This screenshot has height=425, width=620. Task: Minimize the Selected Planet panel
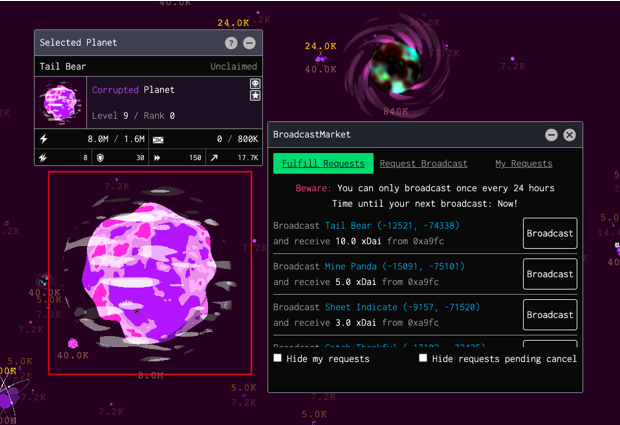(x=249, y=43)
